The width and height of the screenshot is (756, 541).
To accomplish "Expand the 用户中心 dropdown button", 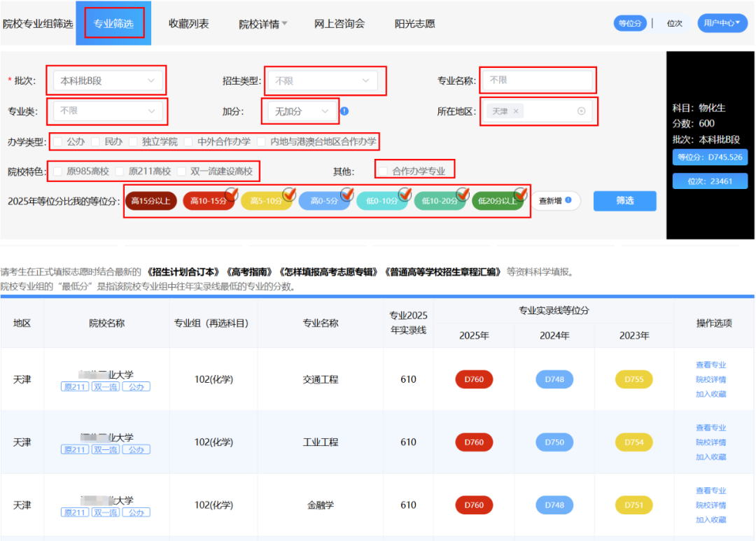I will coord(722,23).
